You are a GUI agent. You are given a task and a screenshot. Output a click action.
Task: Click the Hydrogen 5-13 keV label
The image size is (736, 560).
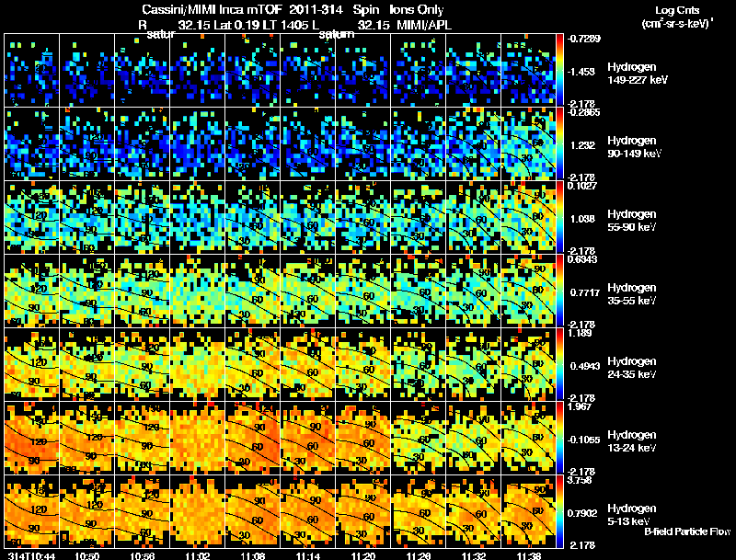632,515
